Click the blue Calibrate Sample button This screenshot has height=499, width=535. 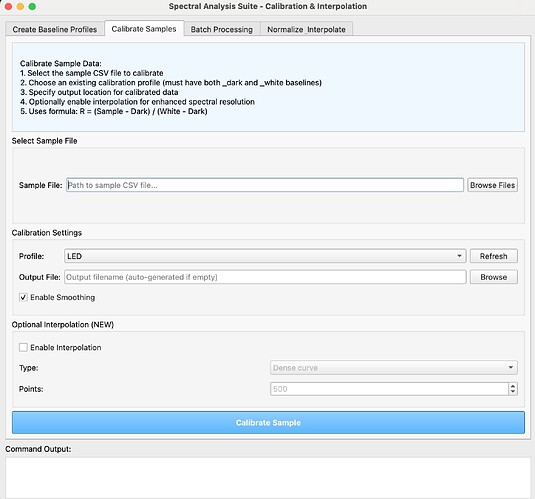pyautogui.click(x=268, y=423)
